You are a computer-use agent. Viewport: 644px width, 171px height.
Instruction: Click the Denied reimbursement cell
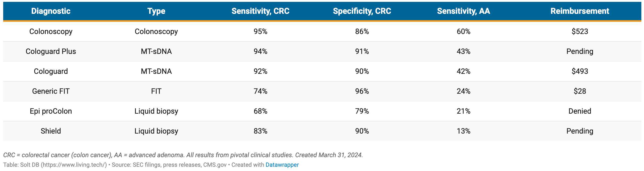(x=580, y=111)
